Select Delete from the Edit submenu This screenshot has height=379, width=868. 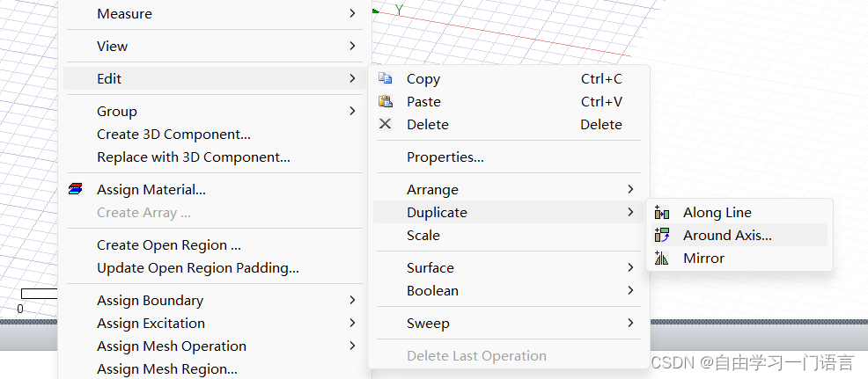509,124
